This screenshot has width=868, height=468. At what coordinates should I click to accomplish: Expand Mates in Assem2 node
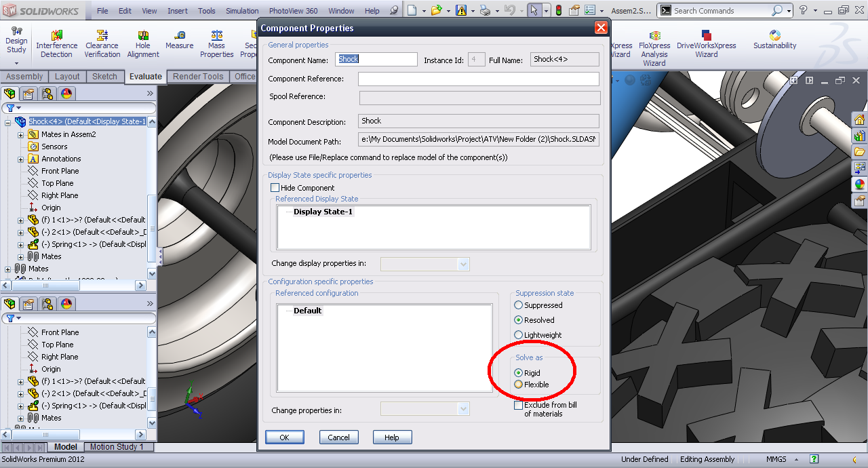point(21,135)
